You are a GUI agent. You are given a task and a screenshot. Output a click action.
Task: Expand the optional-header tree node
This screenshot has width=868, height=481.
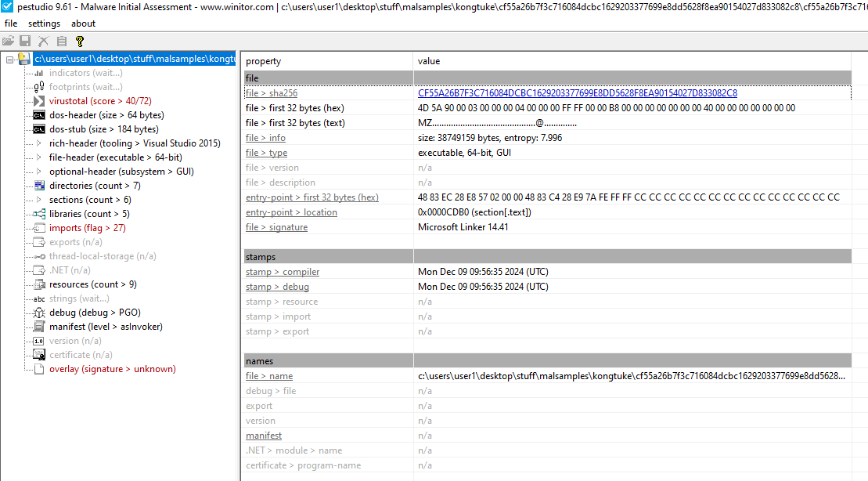(x=39, y=172)
